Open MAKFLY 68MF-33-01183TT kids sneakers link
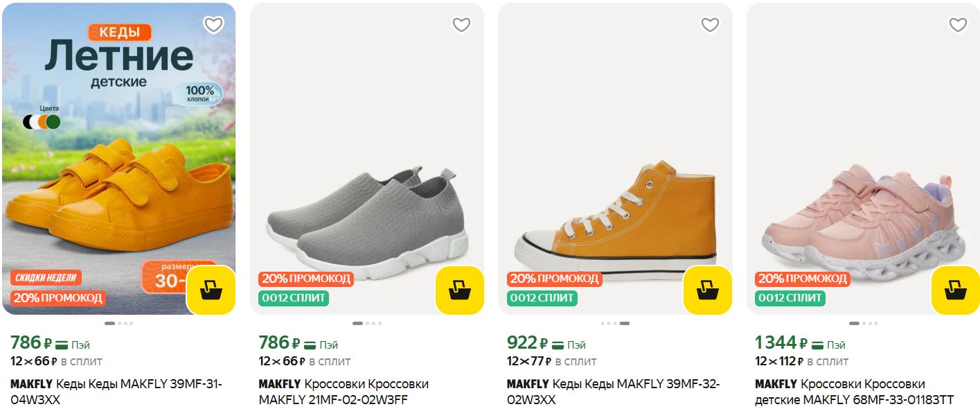980x409 pixels. pos(853,392)
